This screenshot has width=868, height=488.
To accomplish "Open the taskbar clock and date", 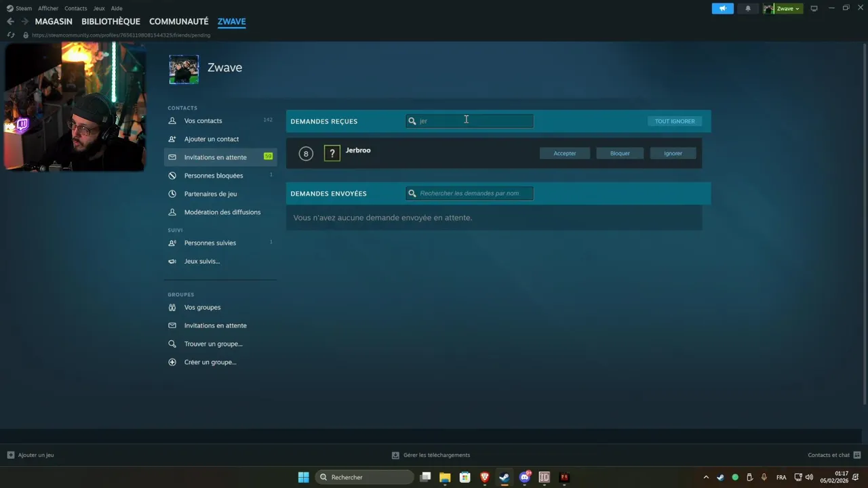I will tap(835, 477).
